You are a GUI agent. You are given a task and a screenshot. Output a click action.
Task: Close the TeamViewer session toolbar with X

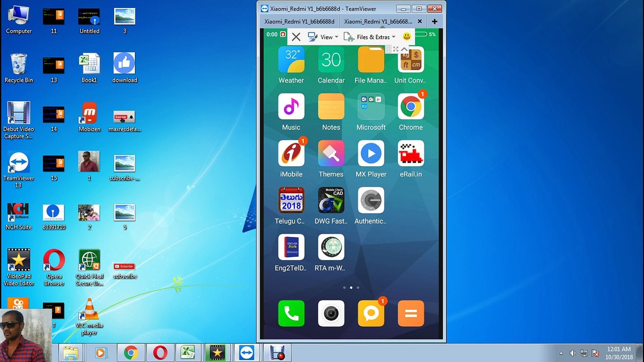(296, 37)
